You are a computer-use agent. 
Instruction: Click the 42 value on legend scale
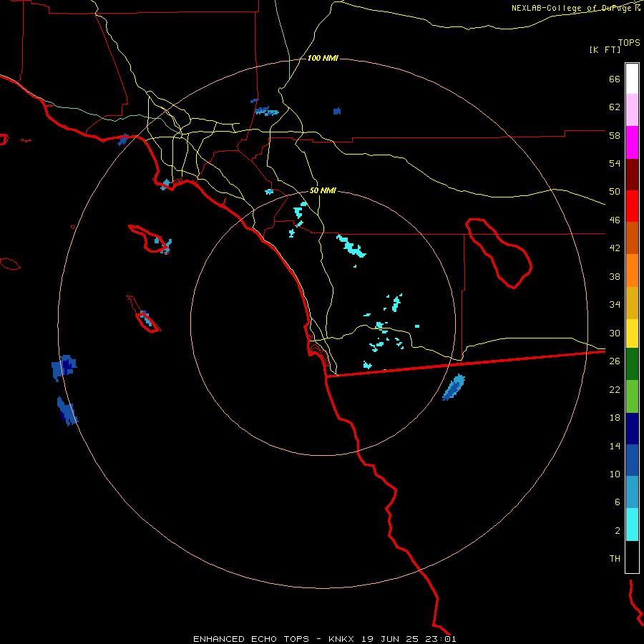click(615, 248)
